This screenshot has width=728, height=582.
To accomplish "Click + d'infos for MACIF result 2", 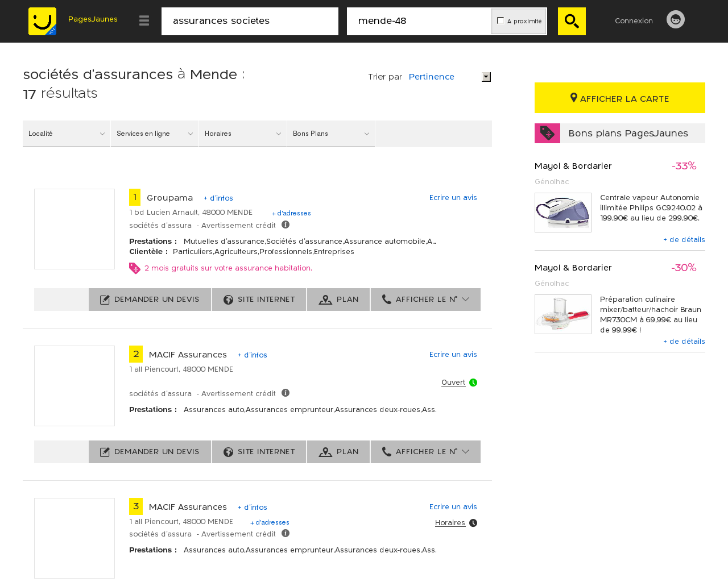I will pyautogui.click(x=253, y=355).
